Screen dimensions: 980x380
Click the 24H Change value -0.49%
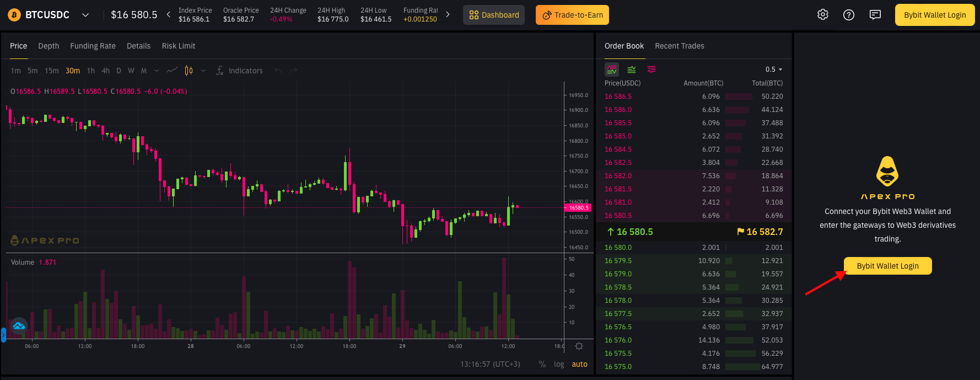(281, 19)
